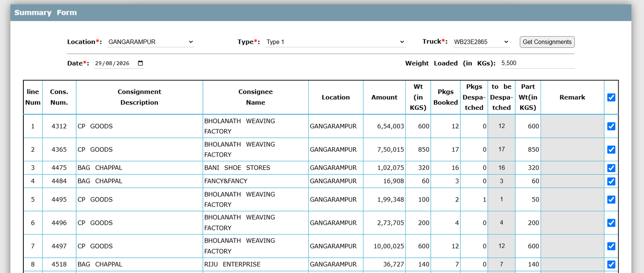This screenshot has height=273, width=644.
Task: Open the Truck dropdown showing WB23E2865
Action: (481, 42)
